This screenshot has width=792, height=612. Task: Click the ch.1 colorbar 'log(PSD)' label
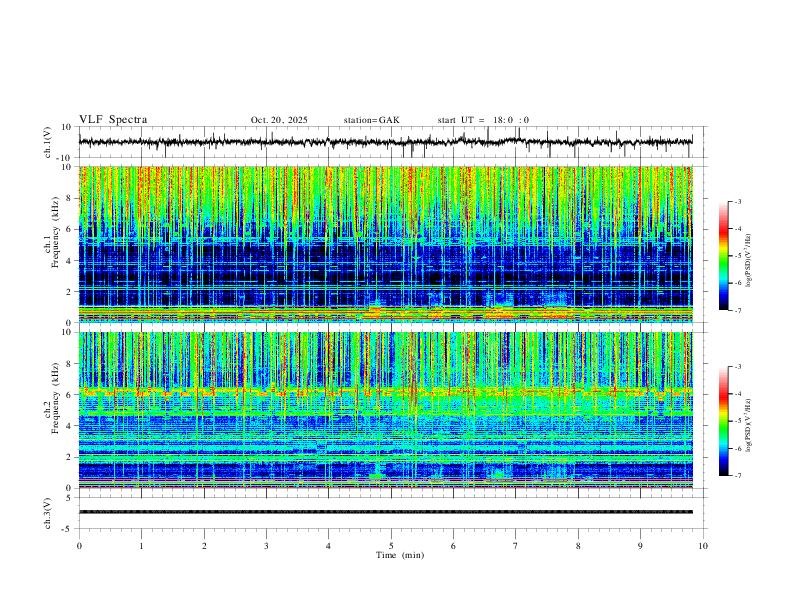coord(749,261)
